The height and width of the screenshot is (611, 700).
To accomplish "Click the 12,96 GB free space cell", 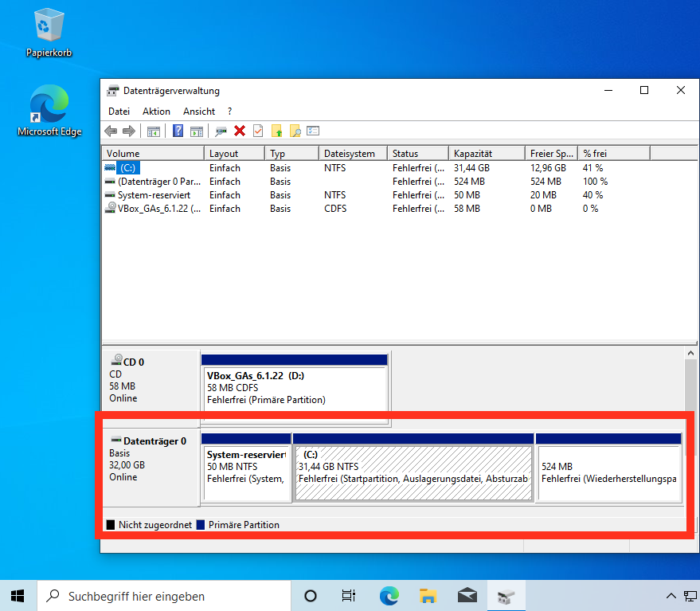I will [548, 168].
